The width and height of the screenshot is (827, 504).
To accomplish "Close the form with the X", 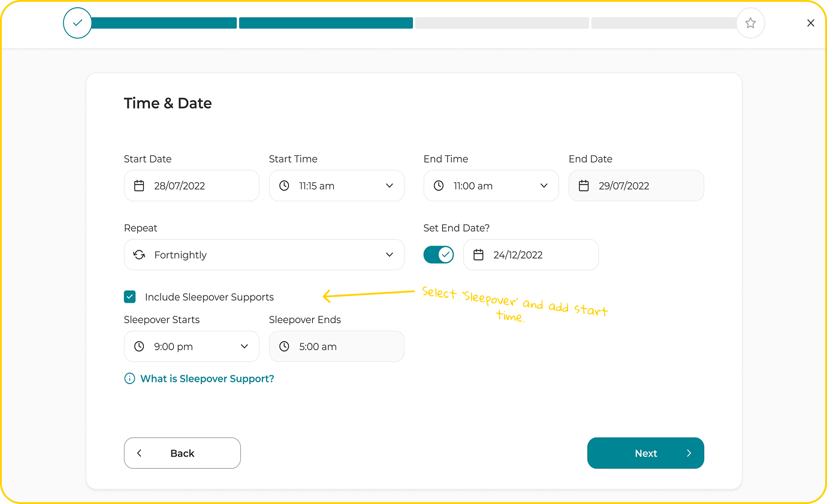I will point(811,23).
